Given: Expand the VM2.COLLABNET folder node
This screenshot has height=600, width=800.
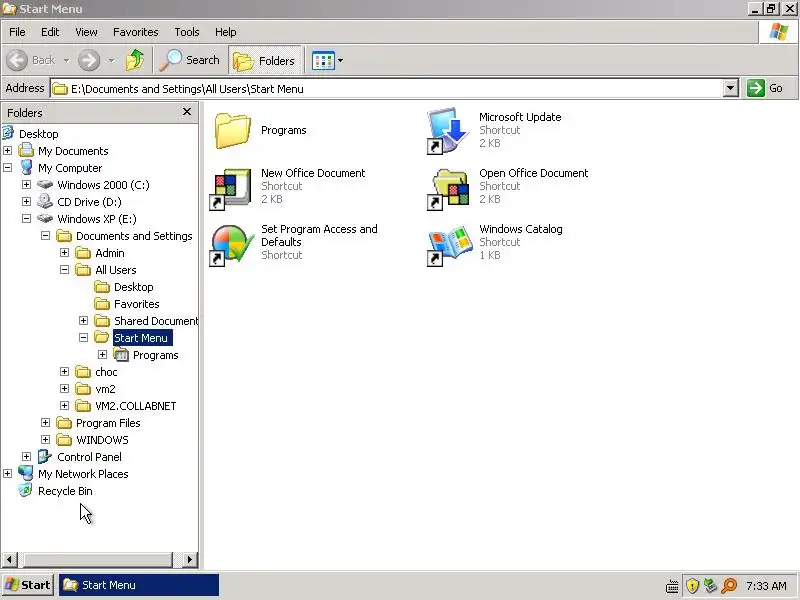Looking at the screenshot, I should 64,406.
